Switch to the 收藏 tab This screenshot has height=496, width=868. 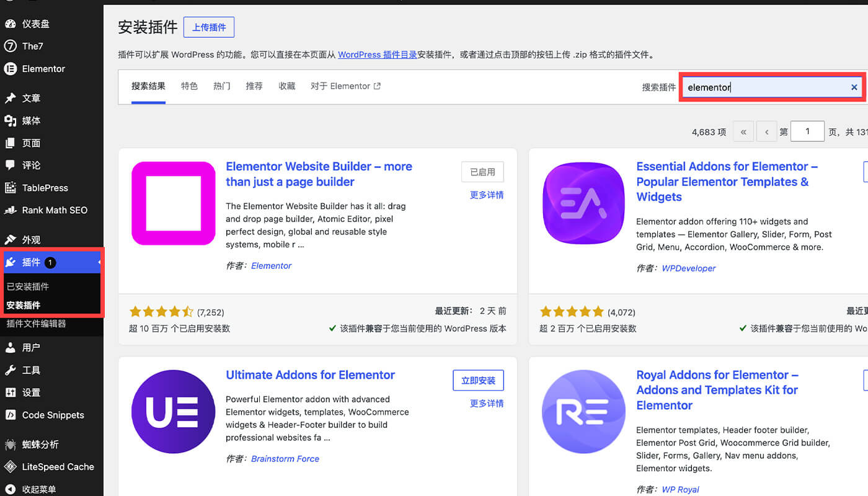[287, 86]
